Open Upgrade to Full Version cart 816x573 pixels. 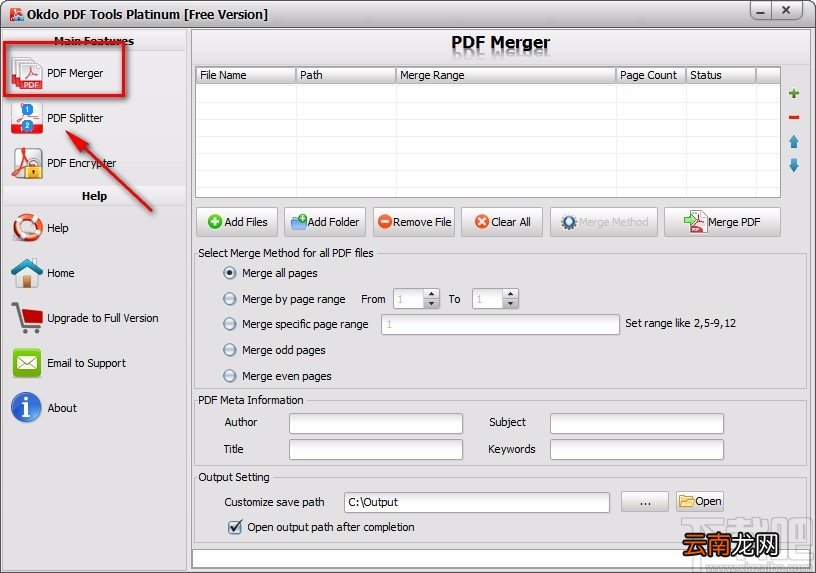(x=85, y=318)
